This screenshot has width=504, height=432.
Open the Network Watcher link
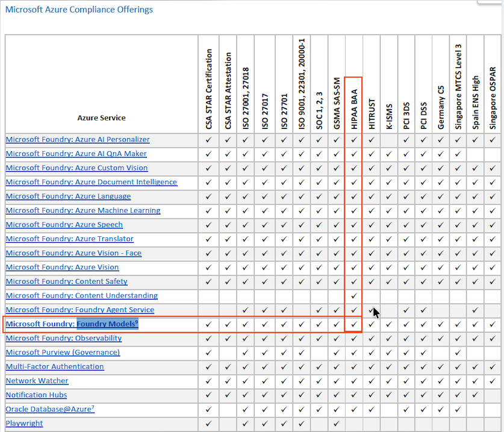(x=37, y=381)
